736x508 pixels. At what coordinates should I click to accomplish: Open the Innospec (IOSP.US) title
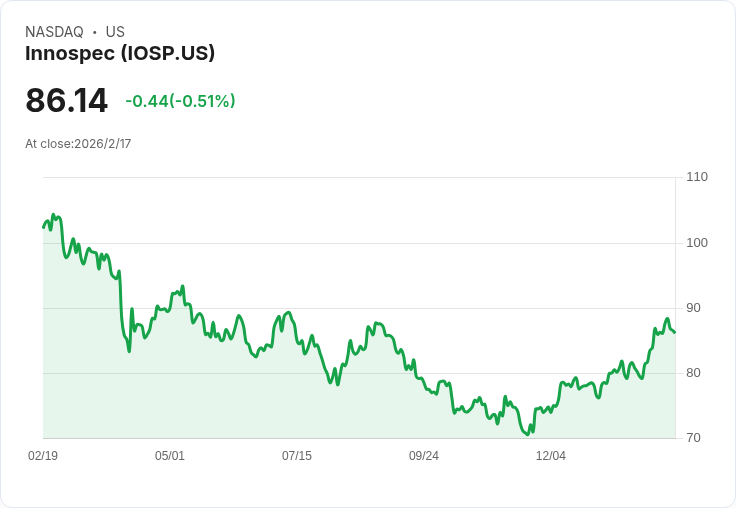coord(120,53)
